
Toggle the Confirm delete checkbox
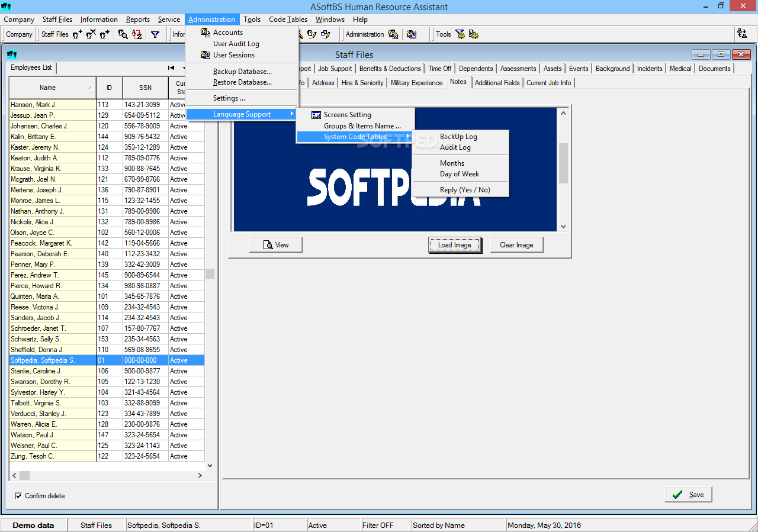pos(18,496)
